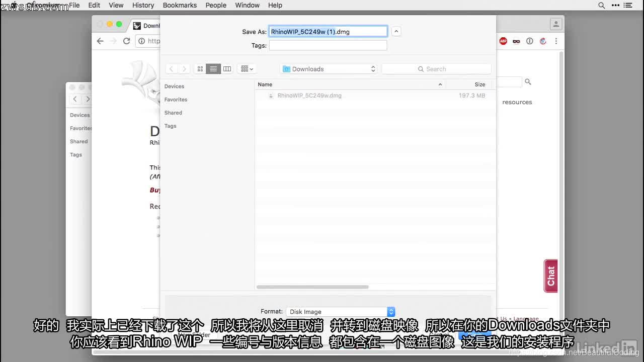Click the Chrome back navigation arrow
The height and width of the screenshot is (362, 644).
click(100, 41)
